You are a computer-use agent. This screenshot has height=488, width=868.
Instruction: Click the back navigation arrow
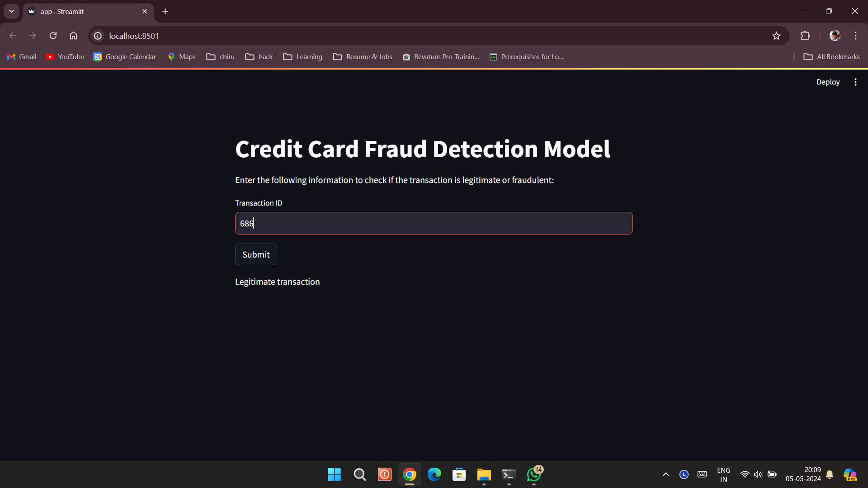(13, 36)
